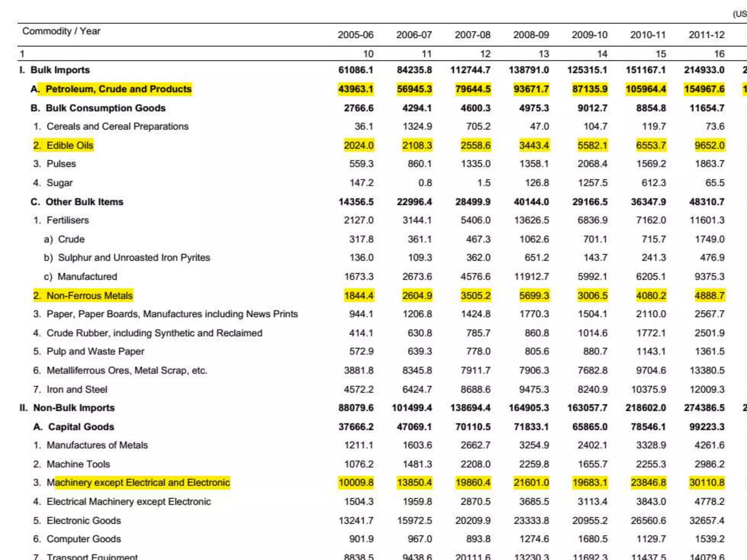
Task: Select the Capital Goods subheading
Action: pyautogui.click(x=81, y=427)
